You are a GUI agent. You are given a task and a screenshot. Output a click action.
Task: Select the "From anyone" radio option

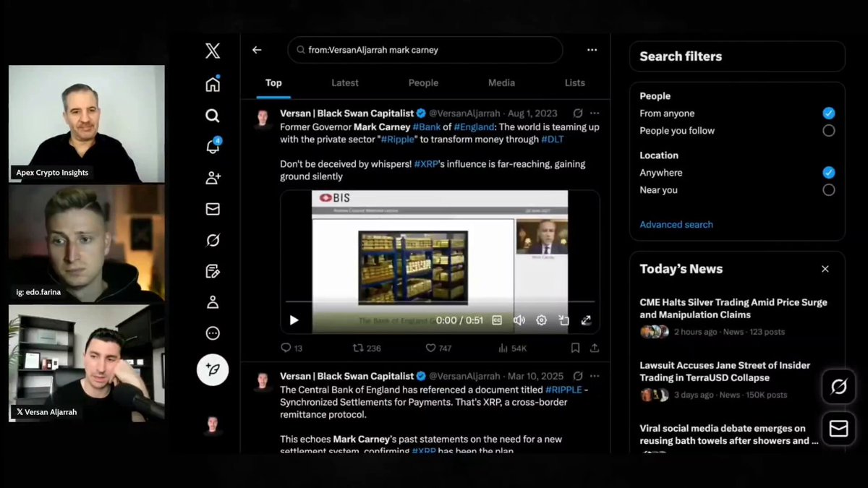(x=829, y=113)
